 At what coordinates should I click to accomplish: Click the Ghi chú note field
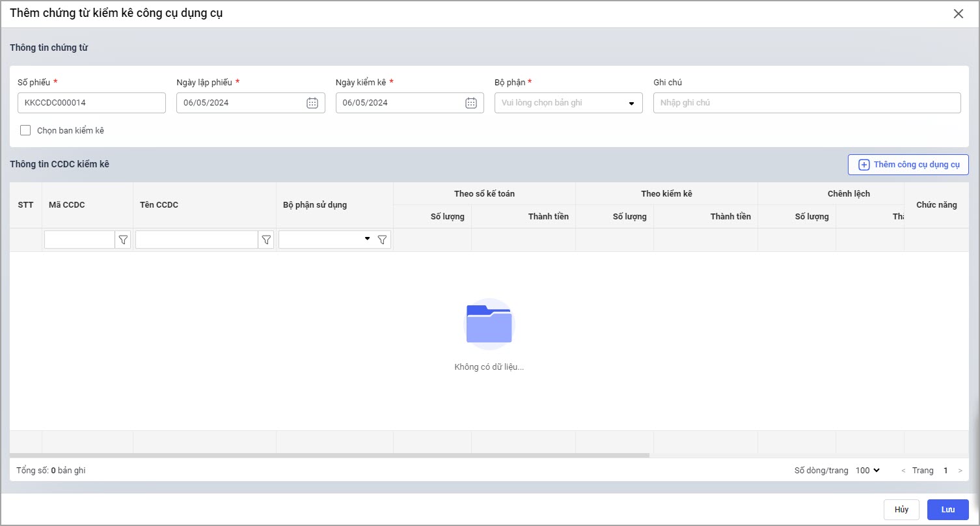[806, 103]
